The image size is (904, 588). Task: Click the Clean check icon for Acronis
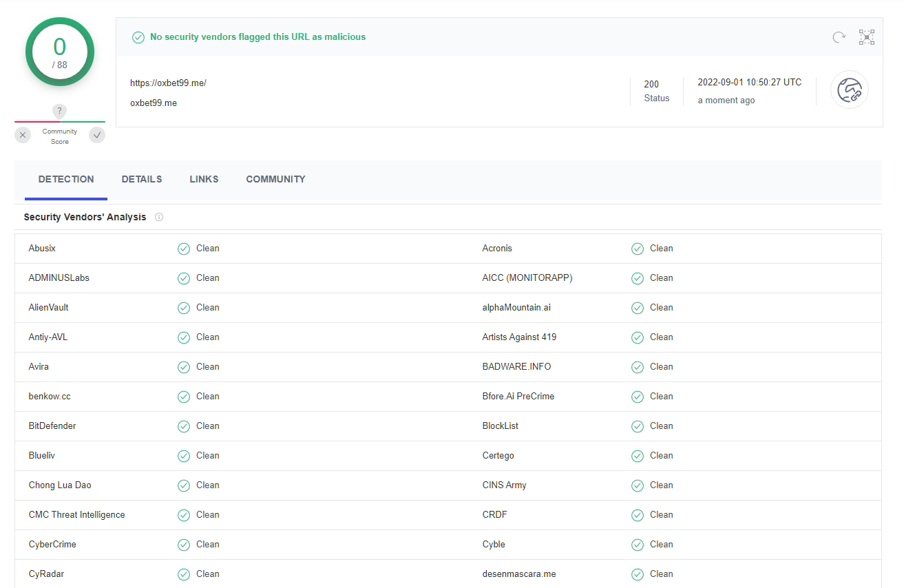click(638, 249)
